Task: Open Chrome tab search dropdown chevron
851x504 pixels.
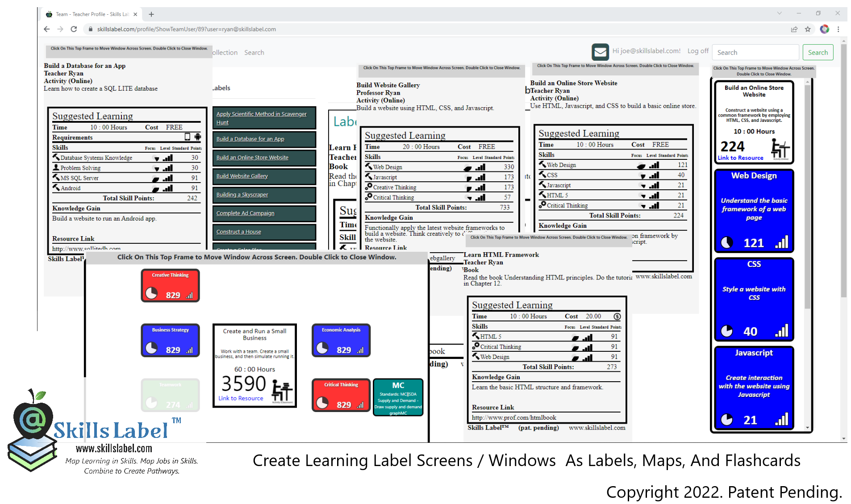Action: click(779, 13)
